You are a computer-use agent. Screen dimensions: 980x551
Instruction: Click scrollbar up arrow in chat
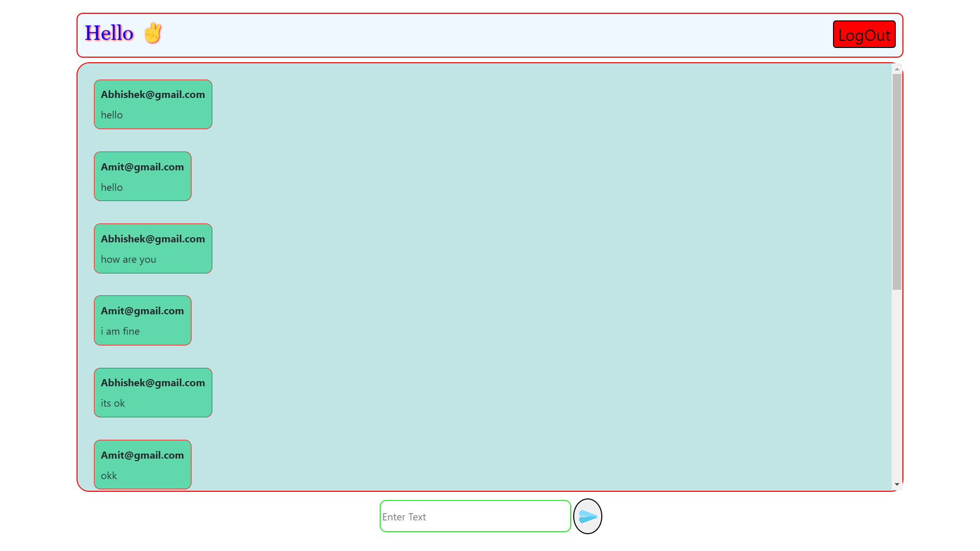pyautogui.click(x=897, y=69)
